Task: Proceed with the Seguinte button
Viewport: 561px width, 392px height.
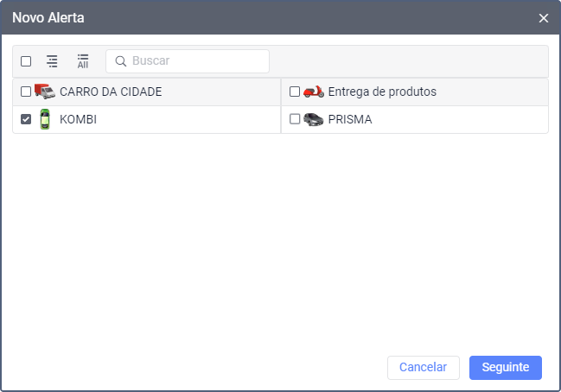Action: (506, 367)
